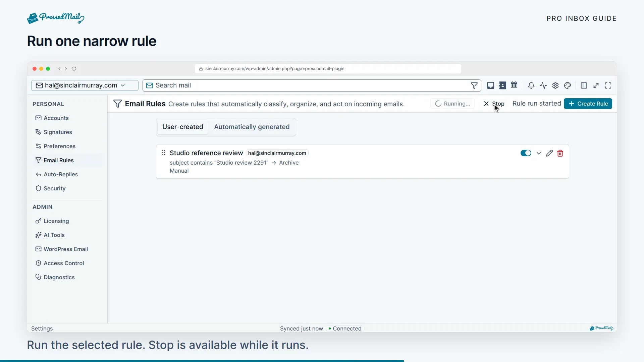Screen dimensions: 644x362
Task: Go back with the browser back arrow
Action: [x=59, y=69]
